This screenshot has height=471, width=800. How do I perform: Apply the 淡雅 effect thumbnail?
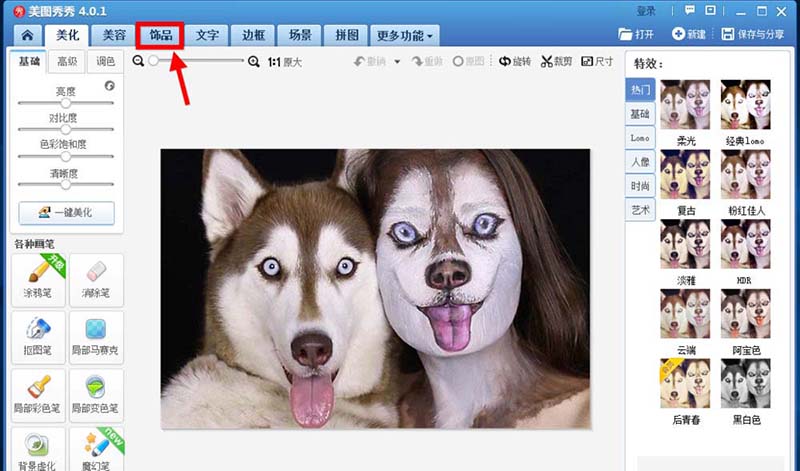[685, 244]
